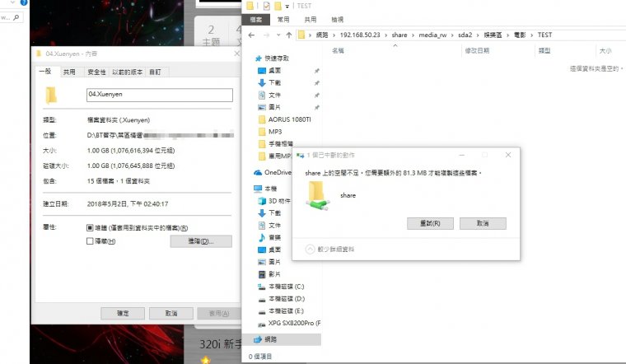The height and width of the screenshot is (364, 626).
Task: Go up one folder level with the up arrow
Action: click(x=288, y=35)
